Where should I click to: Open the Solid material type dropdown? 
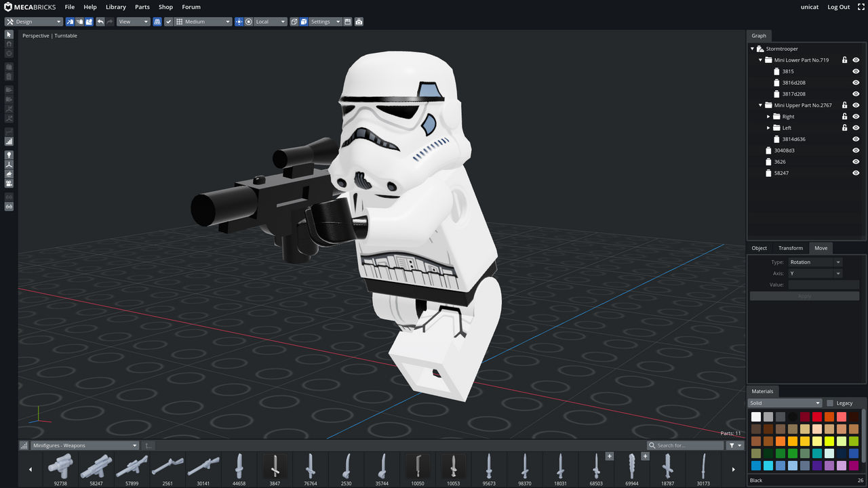(x=785, y=403)
